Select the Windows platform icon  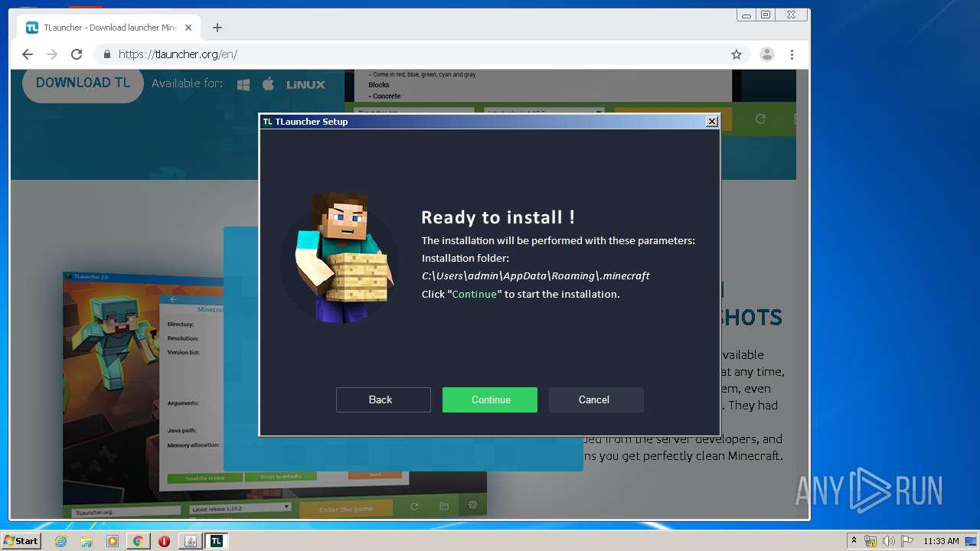(243, 84)
